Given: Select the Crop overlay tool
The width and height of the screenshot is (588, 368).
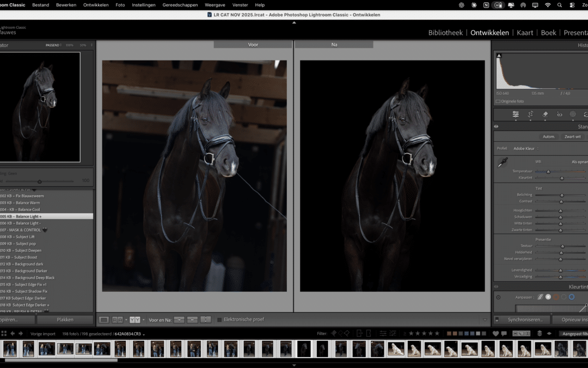Looking at the screenshot, I should [x=531, y=114].
